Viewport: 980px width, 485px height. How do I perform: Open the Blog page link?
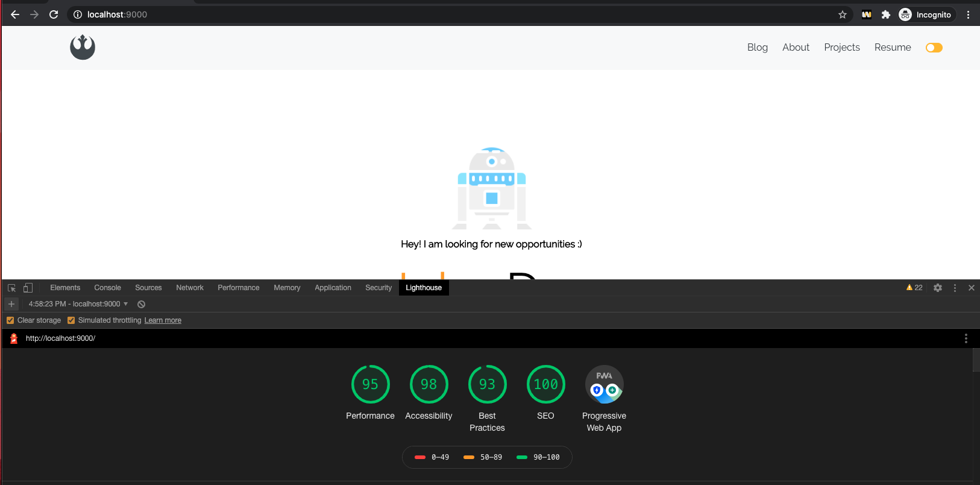758,48
